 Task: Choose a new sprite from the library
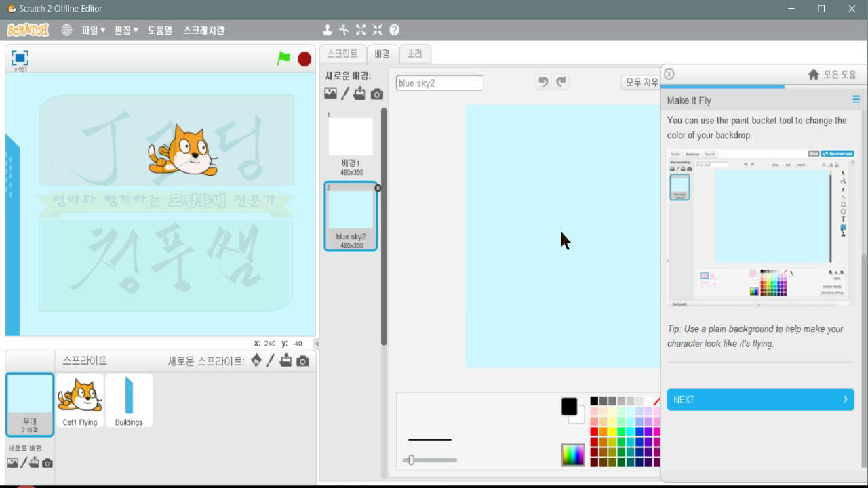coord(256,361)
